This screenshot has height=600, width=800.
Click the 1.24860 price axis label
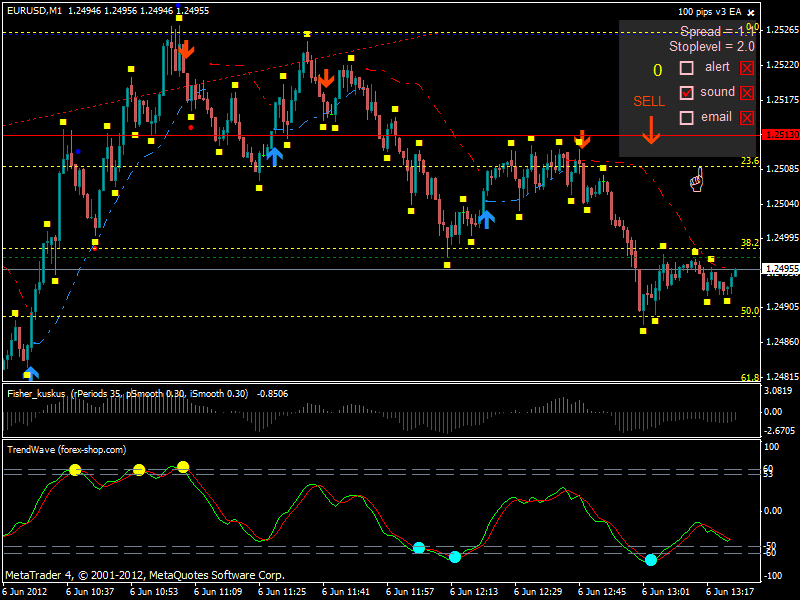(x=782, y=341)
